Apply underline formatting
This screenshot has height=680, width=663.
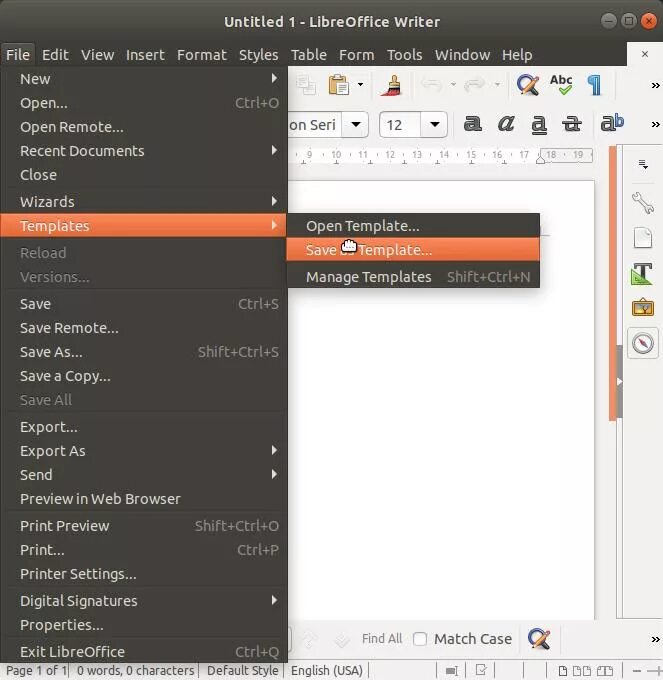click(x=539, y=125)
